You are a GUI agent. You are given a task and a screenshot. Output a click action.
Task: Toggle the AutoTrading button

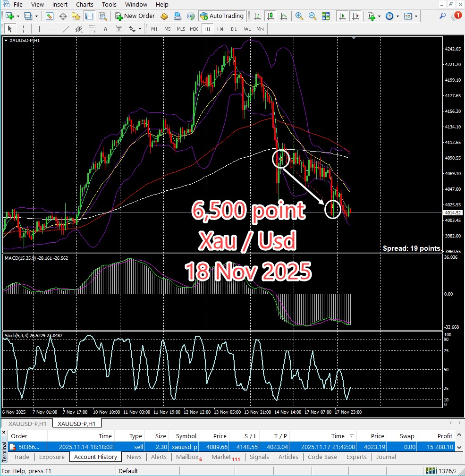[222, 16]
